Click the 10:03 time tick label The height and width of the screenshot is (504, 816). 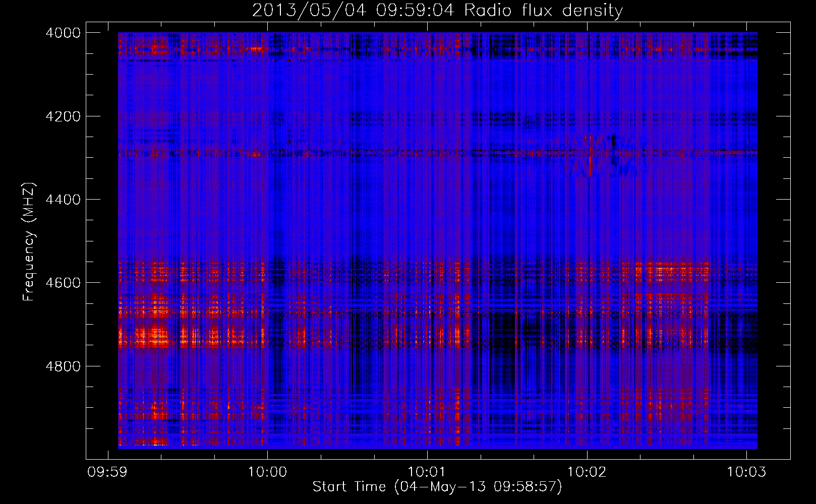[x=746, y=472]
